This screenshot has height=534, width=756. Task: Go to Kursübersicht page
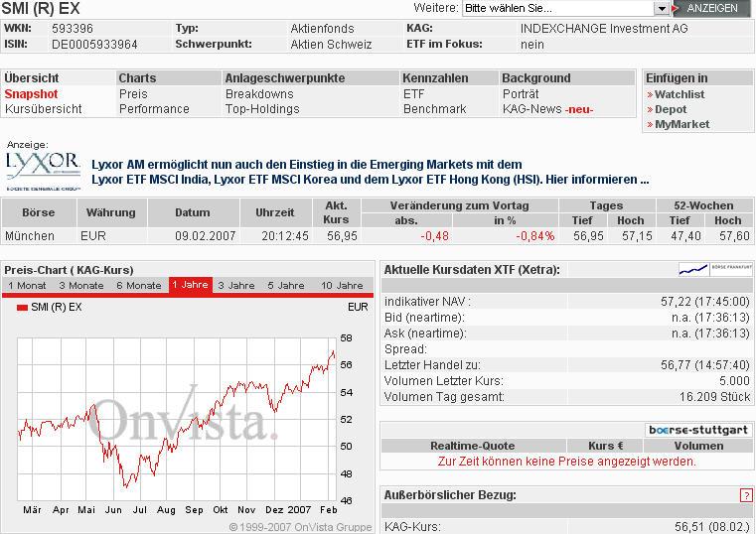pyautogui.click(x=44, y=109)
